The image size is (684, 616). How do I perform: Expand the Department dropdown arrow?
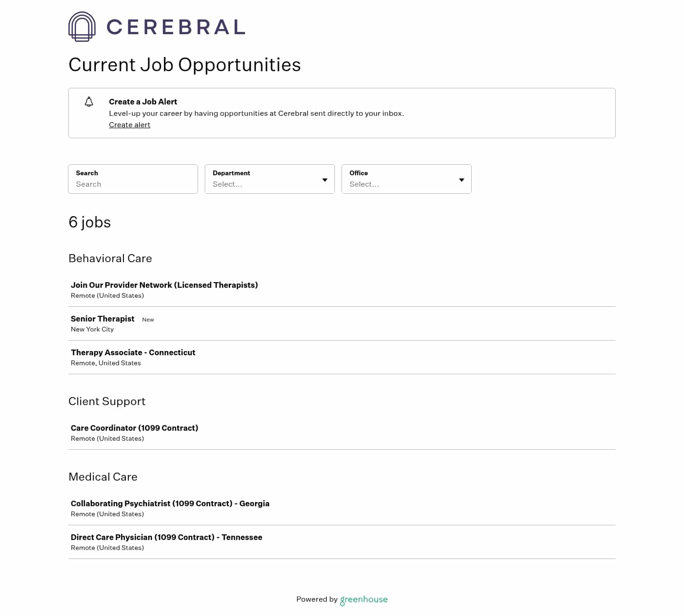(x=325, y=180)
